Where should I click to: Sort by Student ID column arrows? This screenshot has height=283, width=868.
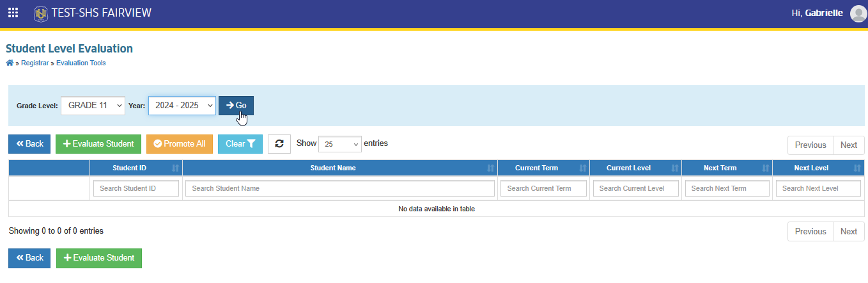[175, 168]
